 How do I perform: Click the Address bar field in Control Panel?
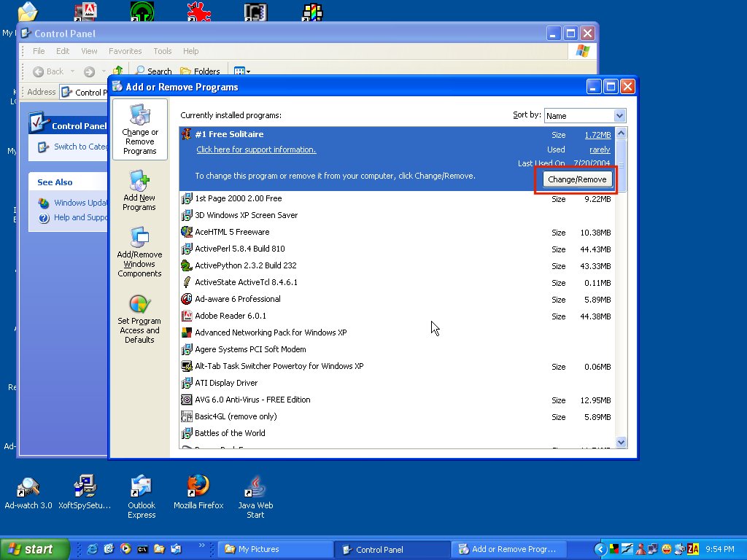[84, 93]
